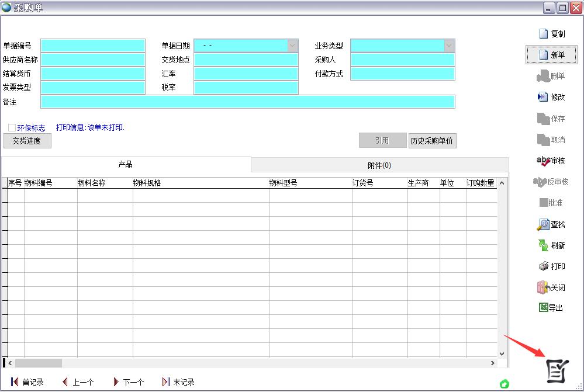Image resolution: width=584 pixels, height=392 pixels.
Task: Select the 产品 tab
Action: 126,165
